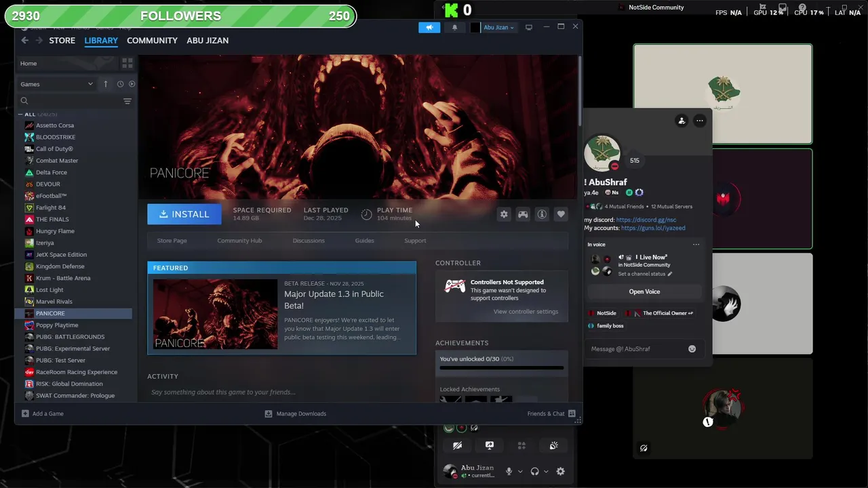The width and height of the screenshot is (868, 488).
Task: Go forward with Steam forward arrow
Action: (39, 41)
